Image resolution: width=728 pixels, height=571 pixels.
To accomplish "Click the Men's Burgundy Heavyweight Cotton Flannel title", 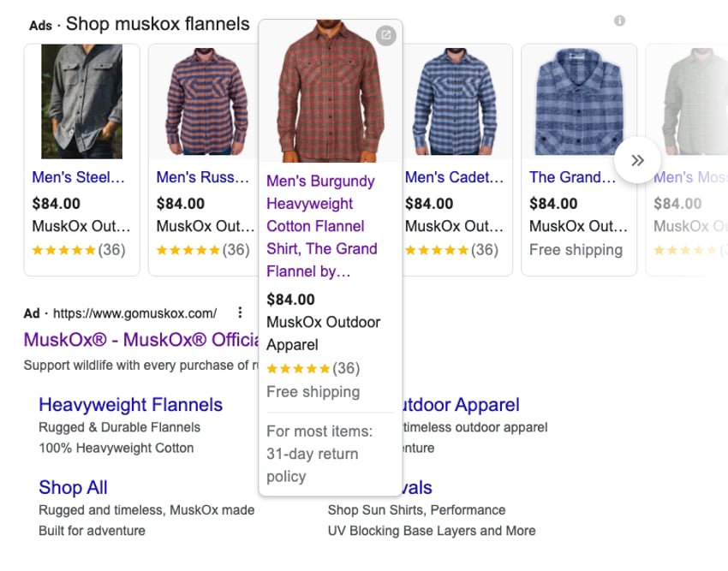I will [x=322, y=226].
